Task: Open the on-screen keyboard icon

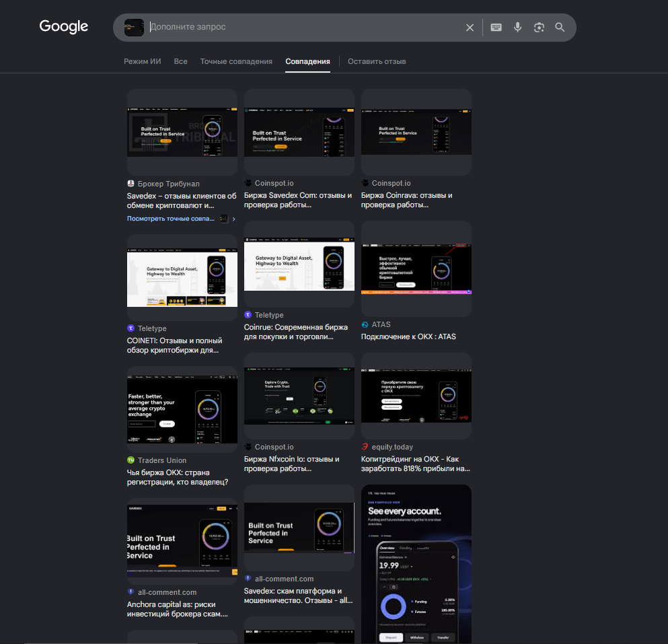Action: (x=496, y=28)
